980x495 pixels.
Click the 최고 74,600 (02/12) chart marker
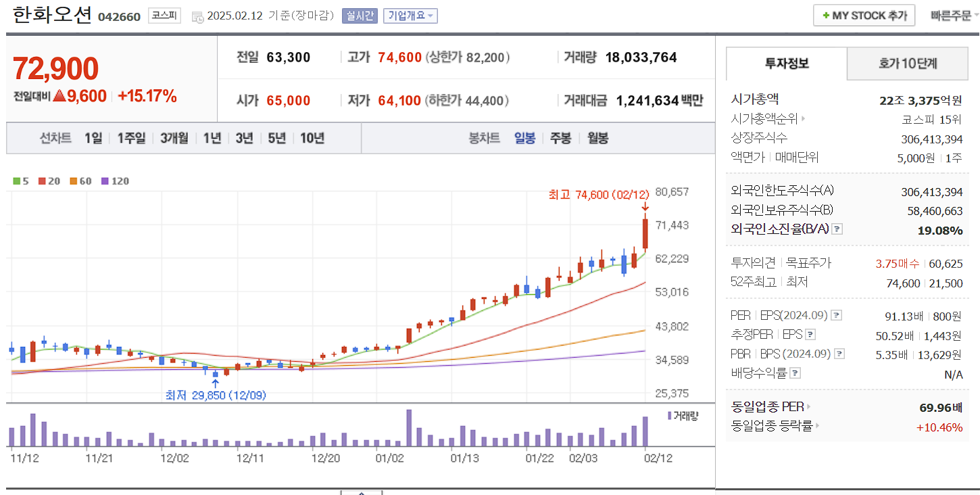pos(597,194)
